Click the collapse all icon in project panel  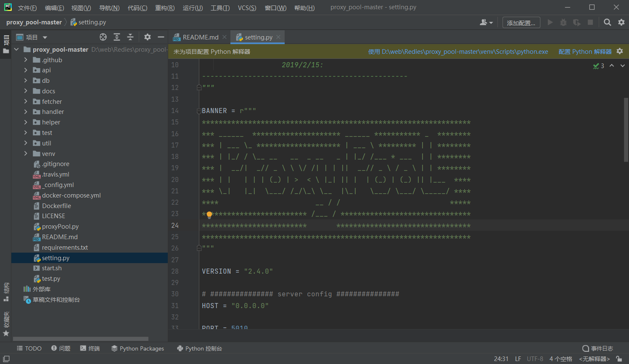click(130, 37)
